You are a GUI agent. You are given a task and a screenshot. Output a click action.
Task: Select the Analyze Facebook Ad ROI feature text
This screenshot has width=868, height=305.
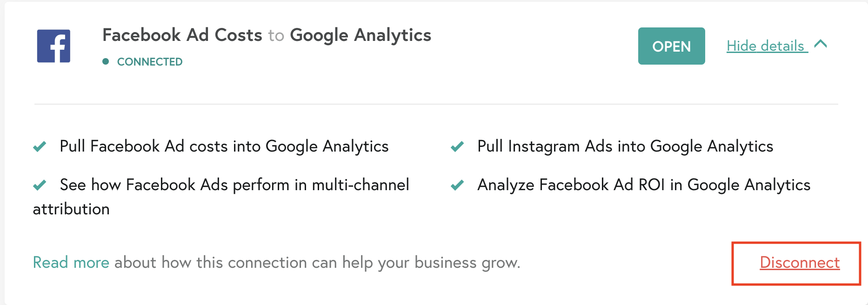(x=644, y=185)
